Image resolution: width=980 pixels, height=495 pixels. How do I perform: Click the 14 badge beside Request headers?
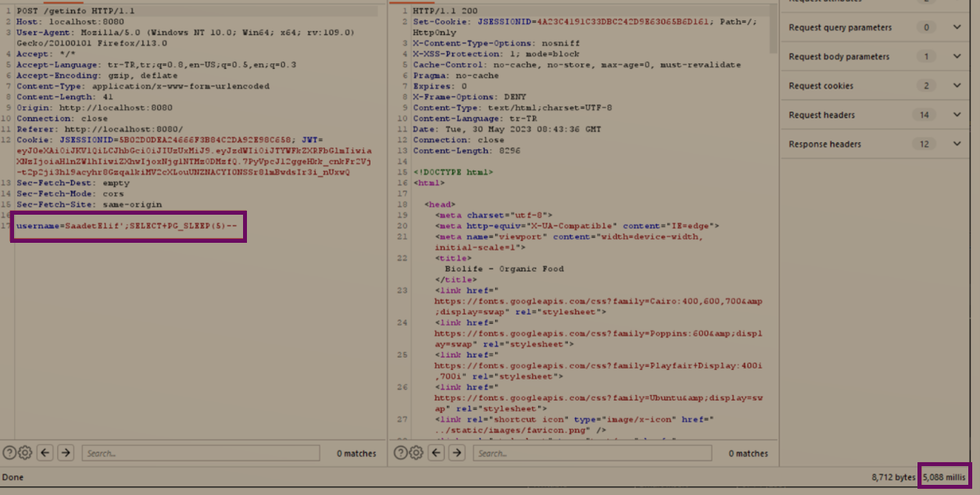tap(925, 115)
